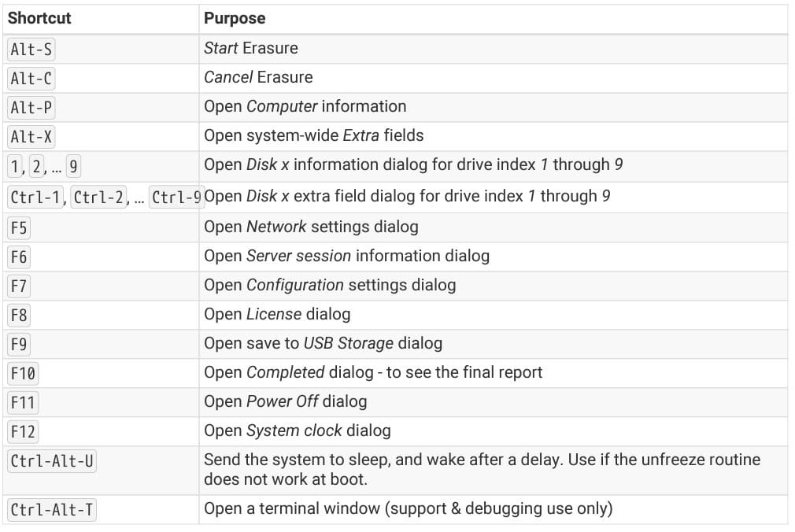Click the Ctrl-Alt-U shortcut badge
This screenshot has width=795, height=532.
[x=52, y=460]
